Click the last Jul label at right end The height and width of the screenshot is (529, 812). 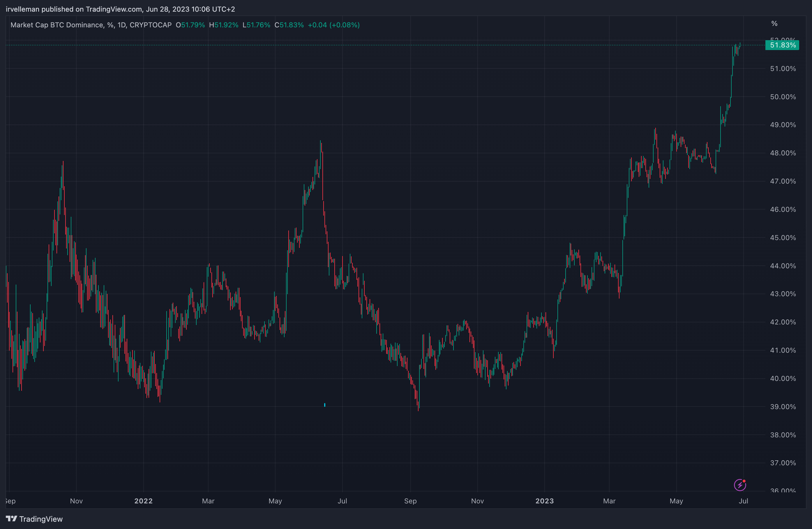coord(744,501)
